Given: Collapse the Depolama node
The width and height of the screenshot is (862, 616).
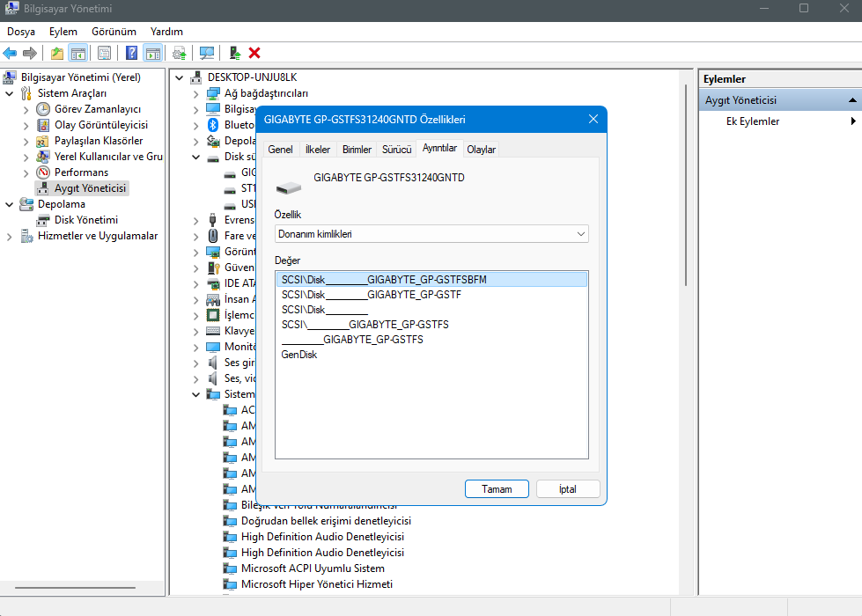Looking at the screenshot, I should [10, 204].
